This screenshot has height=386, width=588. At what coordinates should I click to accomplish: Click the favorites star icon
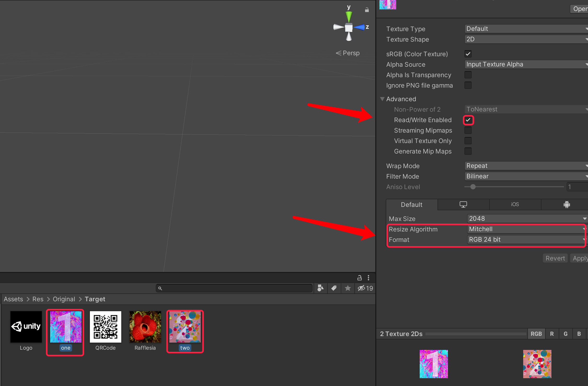click(348, 288)
